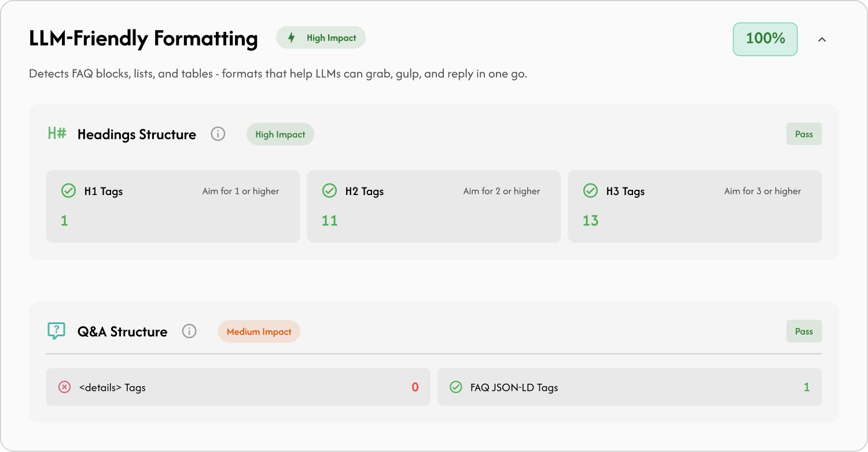Click the 100% score button
The width and height of the screenshot is (868, 452).
pos(765,39)
